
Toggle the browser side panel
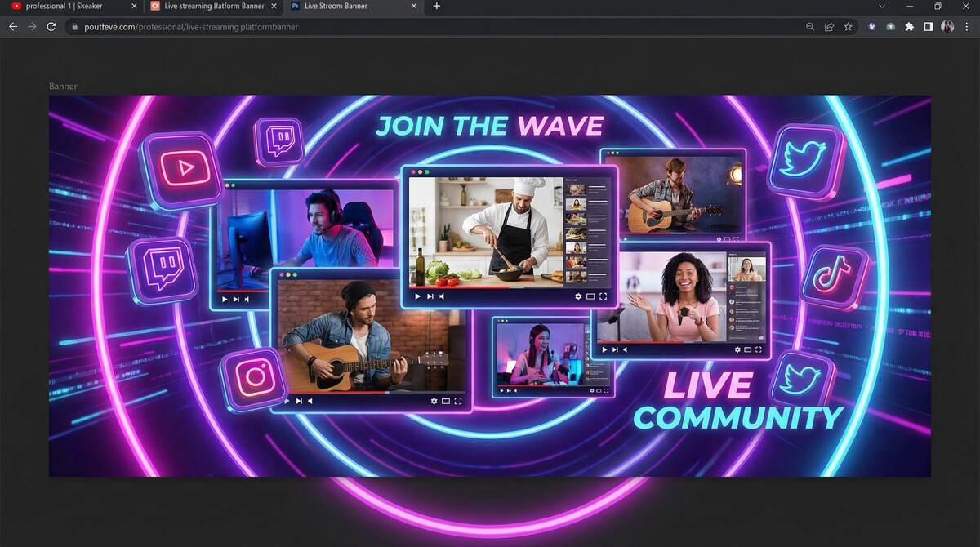click(929, 27)
